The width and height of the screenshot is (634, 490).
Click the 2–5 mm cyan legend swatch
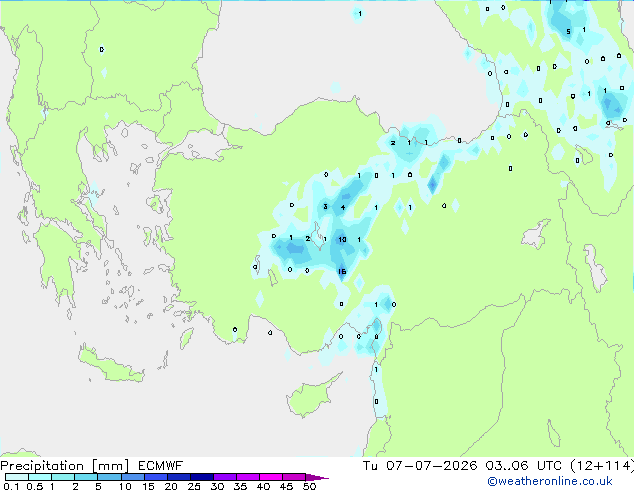(x=87, y=477)
